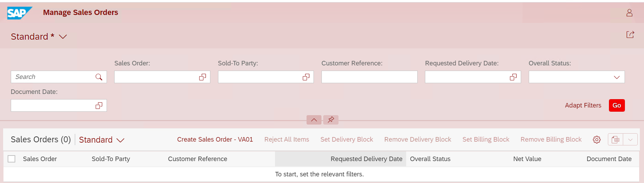This screenshot has width=644, height=183.
Task: Open value help for Sales Order
Action: click(202, 77)
